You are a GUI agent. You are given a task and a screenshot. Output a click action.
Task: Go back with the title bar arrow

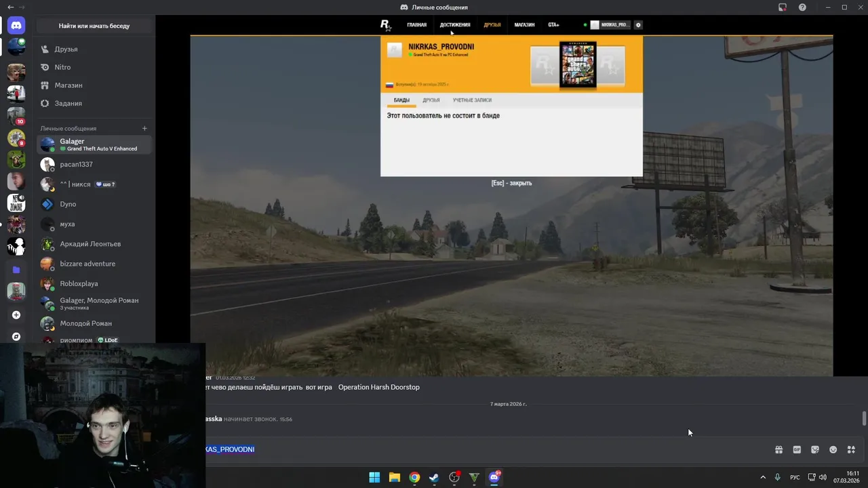pyautogui.click(x=10, y=7)
